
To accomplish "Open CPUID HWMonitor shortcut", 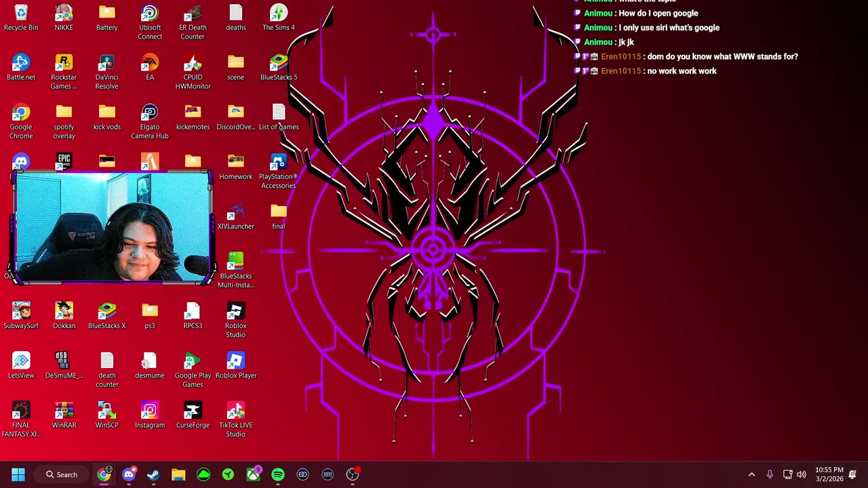I will 193,72.
